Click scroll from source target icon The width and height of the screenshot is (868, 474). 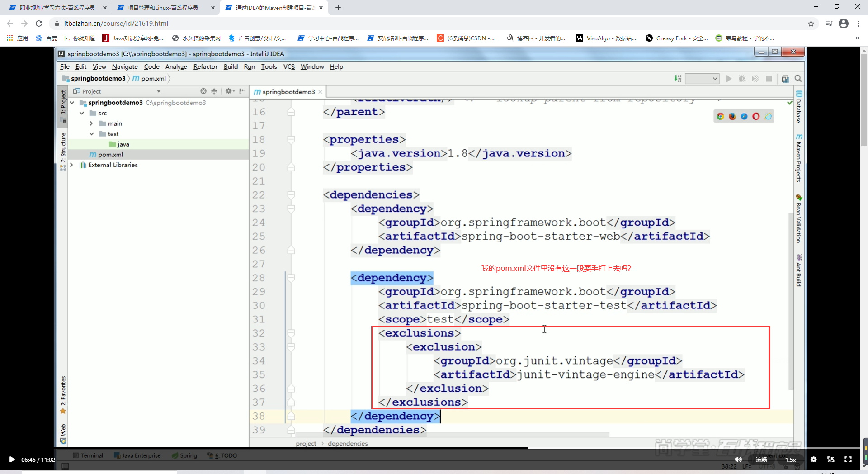(x=203, y=91)
